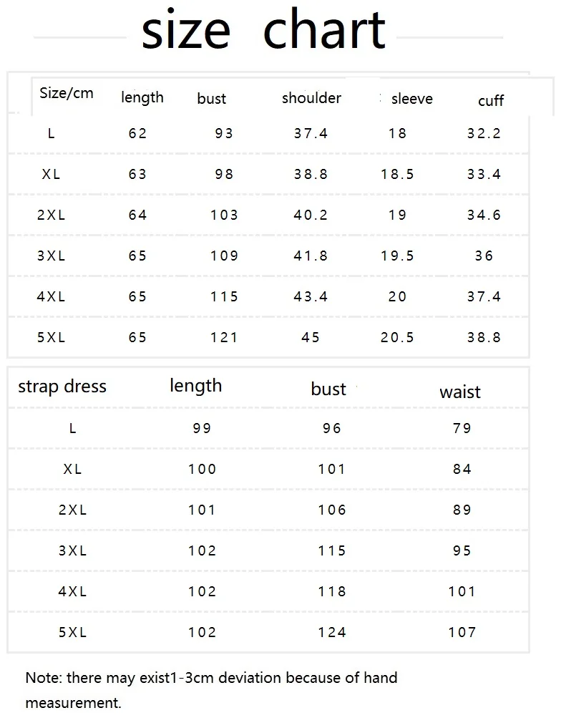Click the 'strap dress' table header
Viewport: 561px width, 728px height.
coord(62,387)
